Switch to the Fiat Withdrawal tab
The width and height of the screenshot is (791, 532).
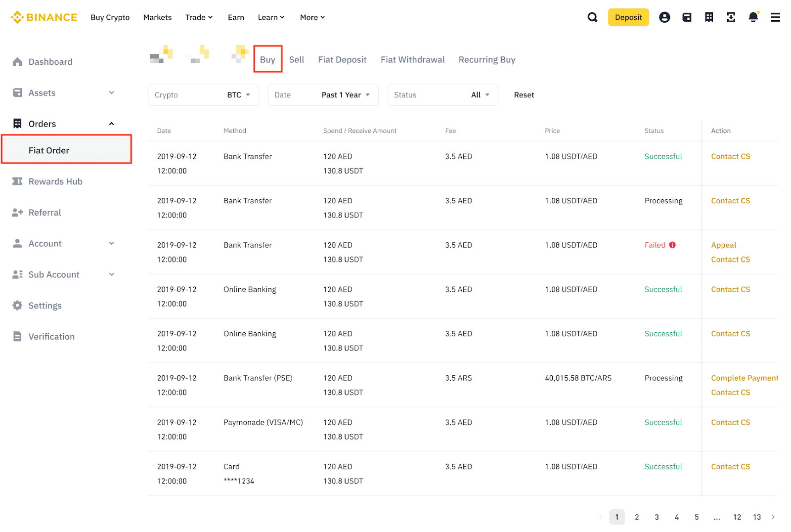pos(412,59)
